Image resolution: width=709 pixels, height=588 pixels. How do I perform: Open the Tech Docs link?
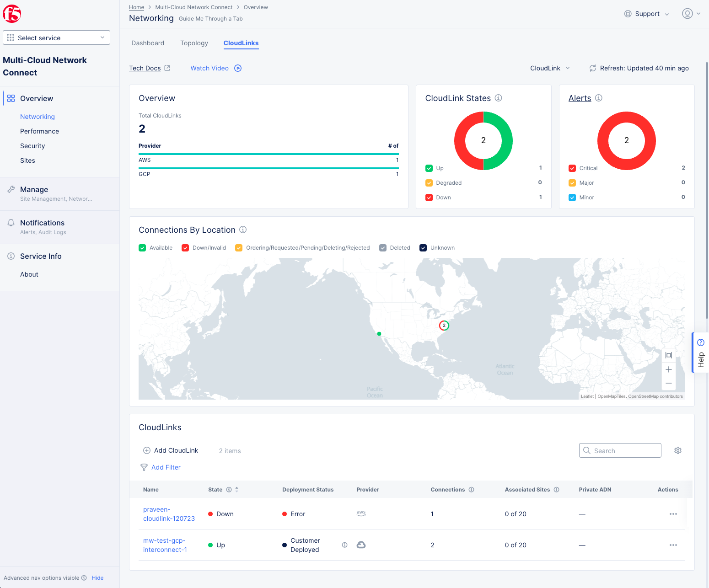point(145,68)
